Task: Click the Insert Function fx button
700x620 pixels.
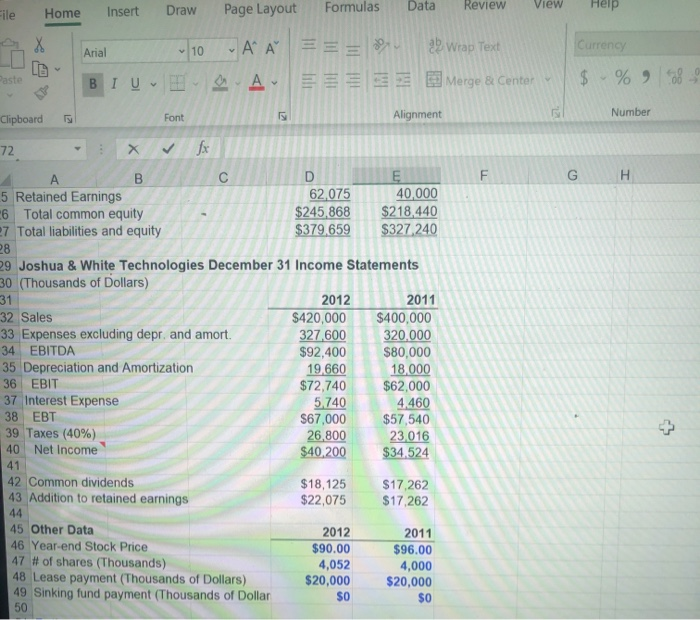Action: click(203, 147)
